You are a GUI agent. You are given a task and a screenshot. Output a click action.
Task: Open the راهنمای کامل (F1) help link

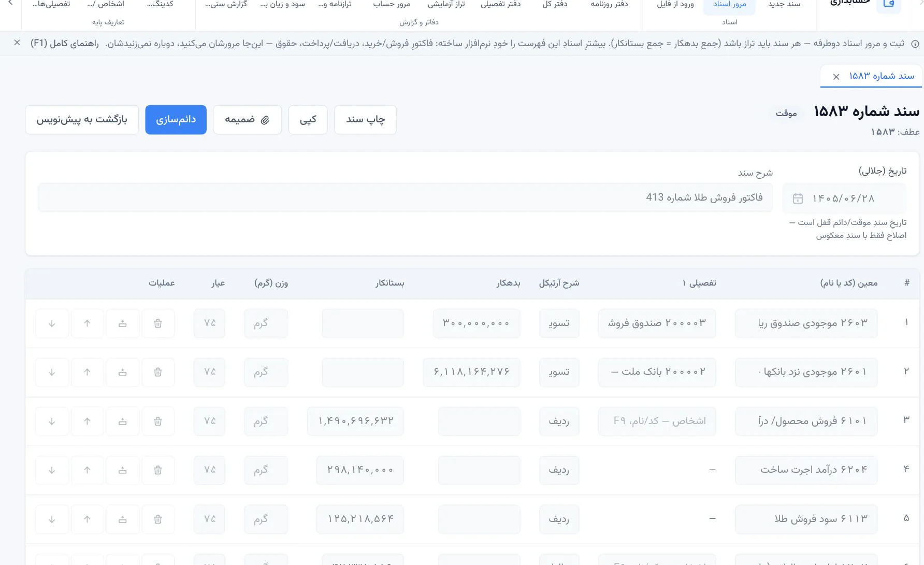click(65, 44)
